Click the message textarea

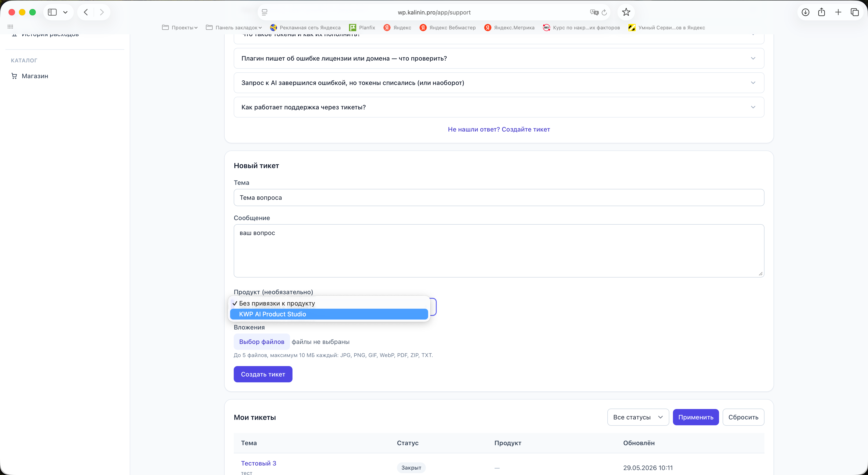coord(499,251)
